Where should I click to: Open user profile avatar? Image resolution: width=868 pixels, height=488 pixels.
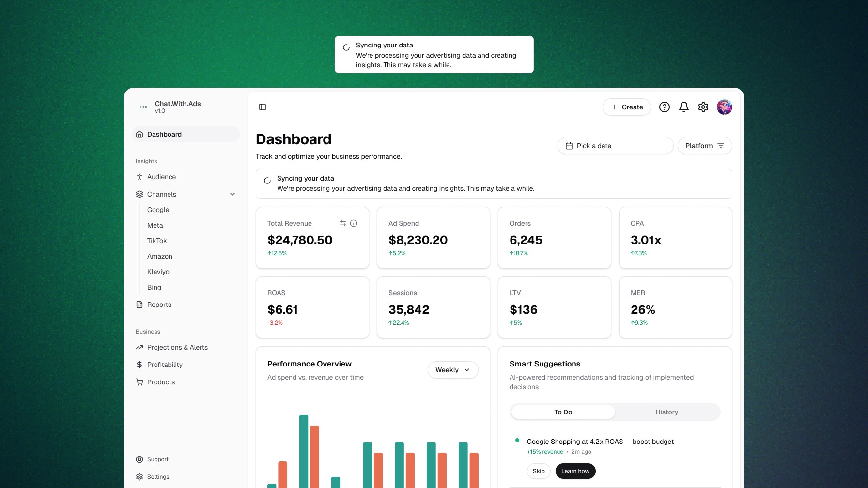pos(725,107)
